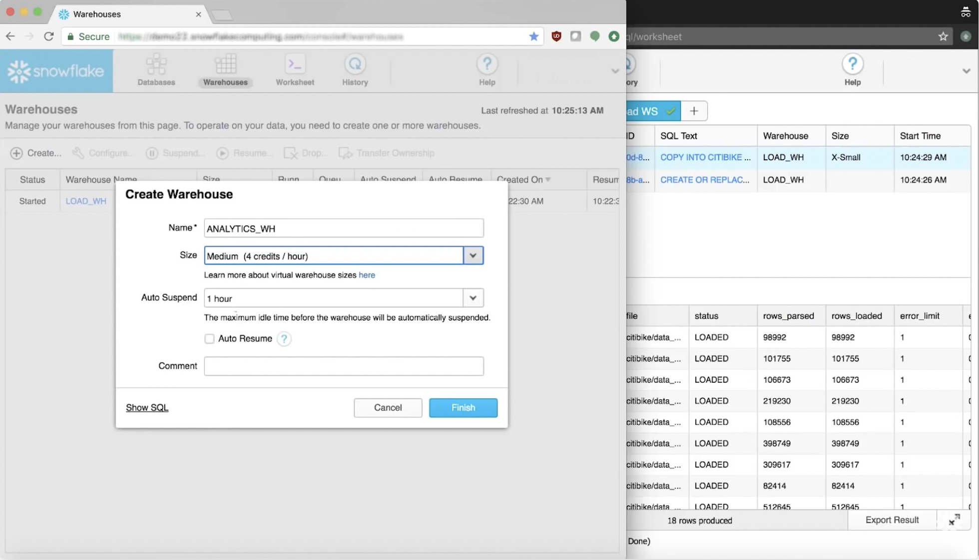Expand the Auto Suspend dropdown arrow
The width and height of the screenshot is (979, 560).
click(x=473, y=298)
